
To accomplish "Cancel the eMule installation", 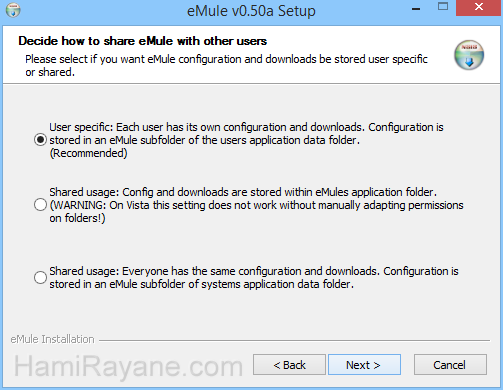I will click(450, 365).
